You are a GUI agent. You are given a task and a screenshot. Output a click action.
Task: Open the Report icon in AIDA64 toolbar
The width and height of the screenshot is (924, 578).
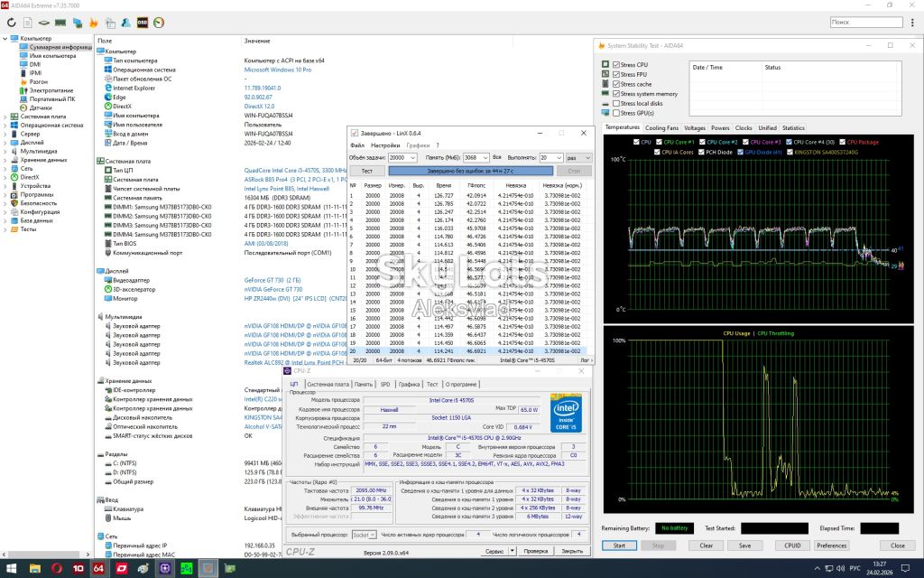coord(28,23)
